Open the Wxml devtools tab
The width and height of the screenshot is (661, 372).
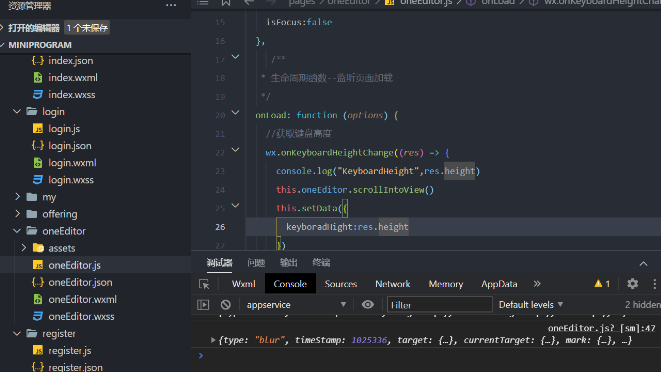pos(243,284)
